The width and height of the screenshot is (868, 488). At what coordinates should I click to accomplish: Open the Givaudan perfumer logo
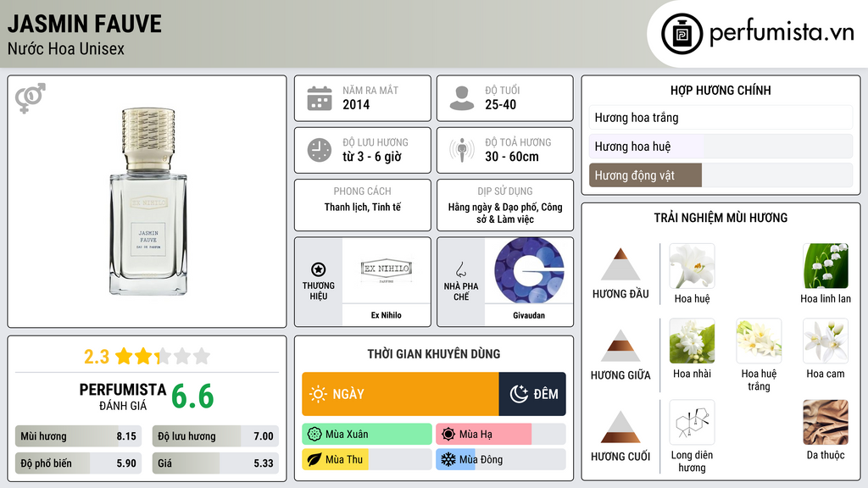coord(529,270)
